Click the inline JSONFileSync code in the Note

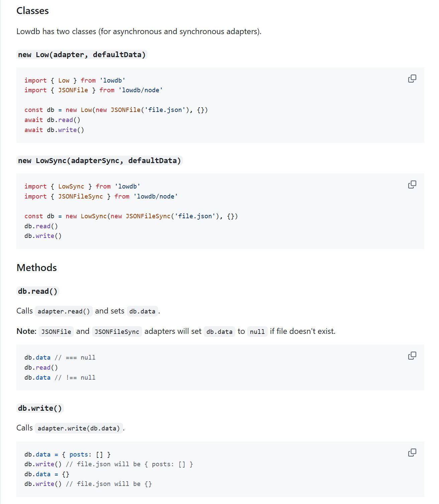[x=117, y=332]
